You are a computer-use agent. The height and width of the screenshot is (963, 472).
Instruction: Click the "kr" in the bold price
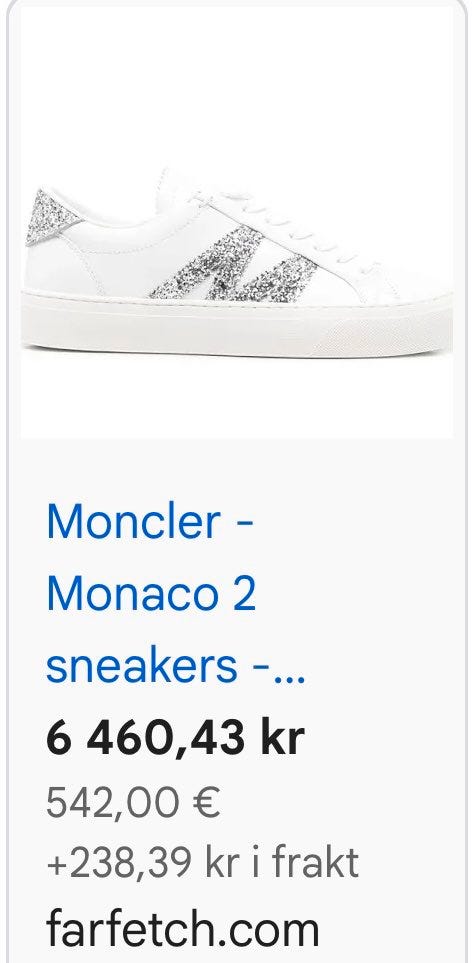pos(282,736)
